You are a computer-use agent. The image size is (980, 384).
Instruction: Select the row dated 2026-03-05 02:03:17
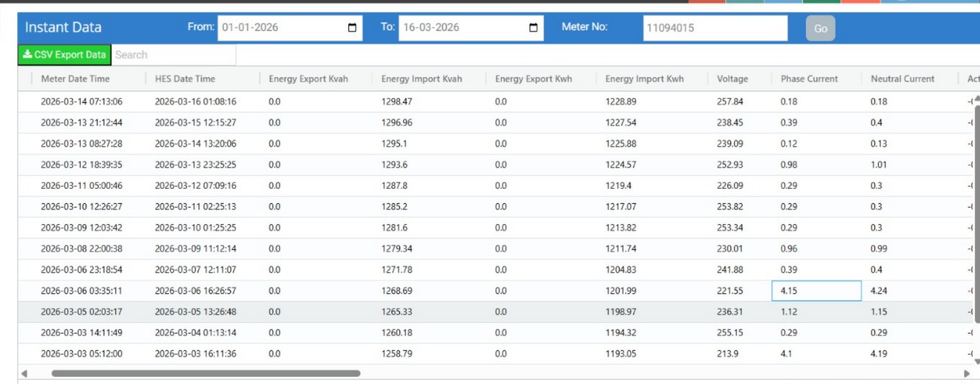coord(81,312)
